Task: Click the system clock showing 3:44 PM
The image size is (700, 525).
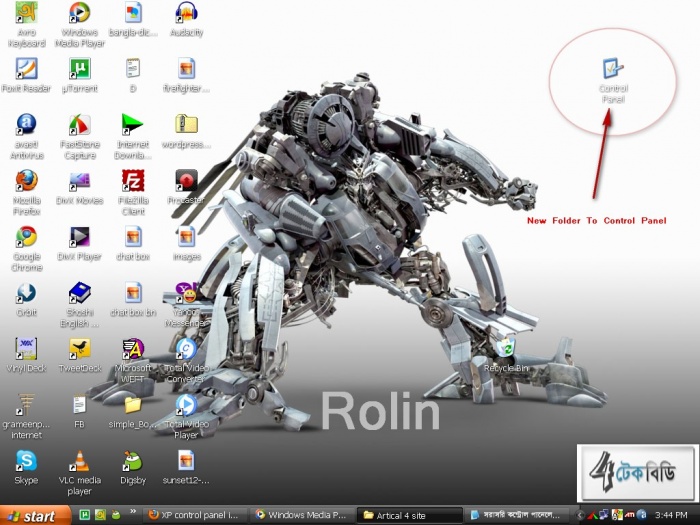Action: pos(671,515)
